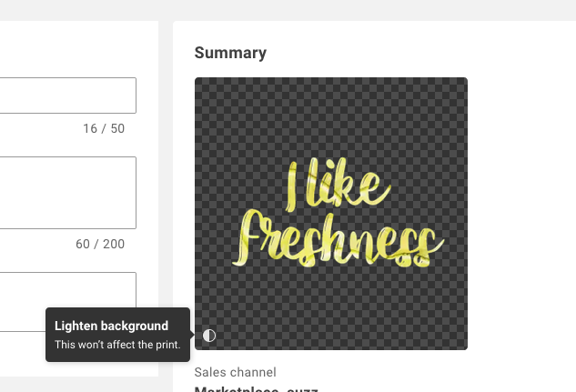Click the Sales channel label

tap(235, 372)
